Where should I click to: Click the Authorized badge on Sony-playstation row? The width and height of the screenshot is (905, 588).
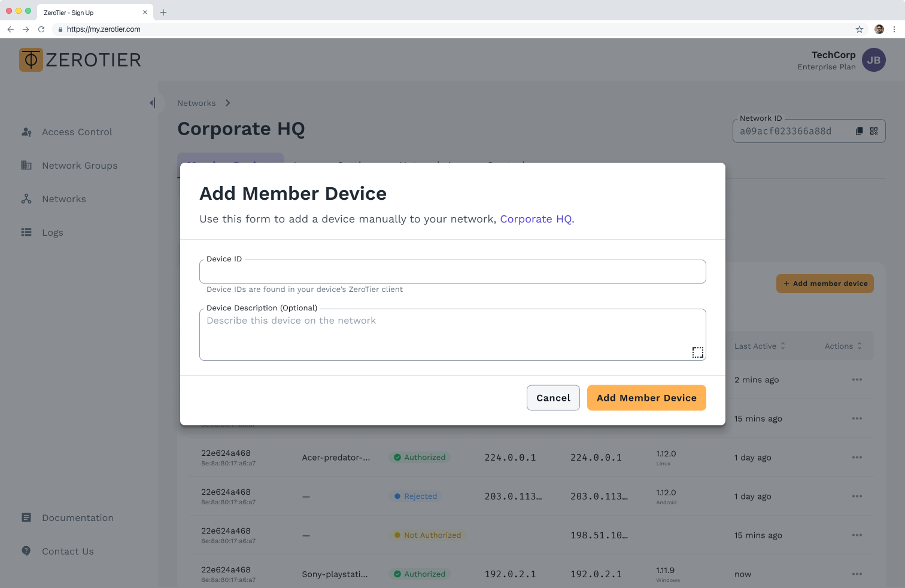(420, 574)
